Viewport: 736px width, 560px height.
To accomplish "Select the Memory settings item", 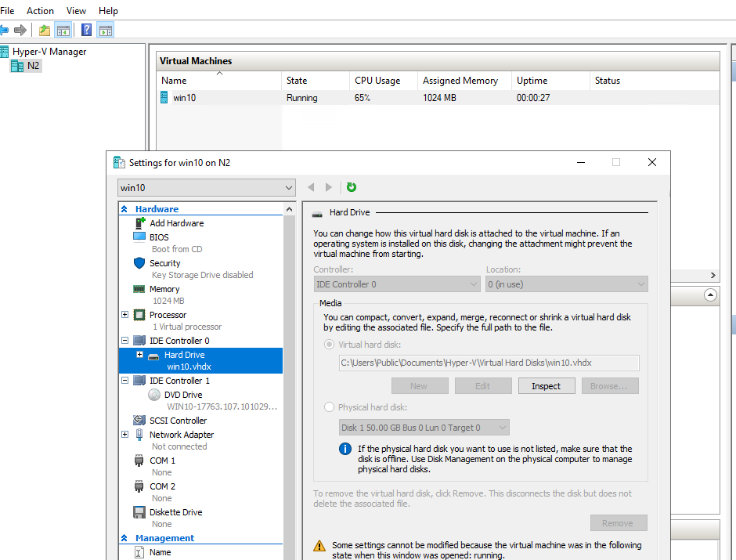I will click(164, 289).
